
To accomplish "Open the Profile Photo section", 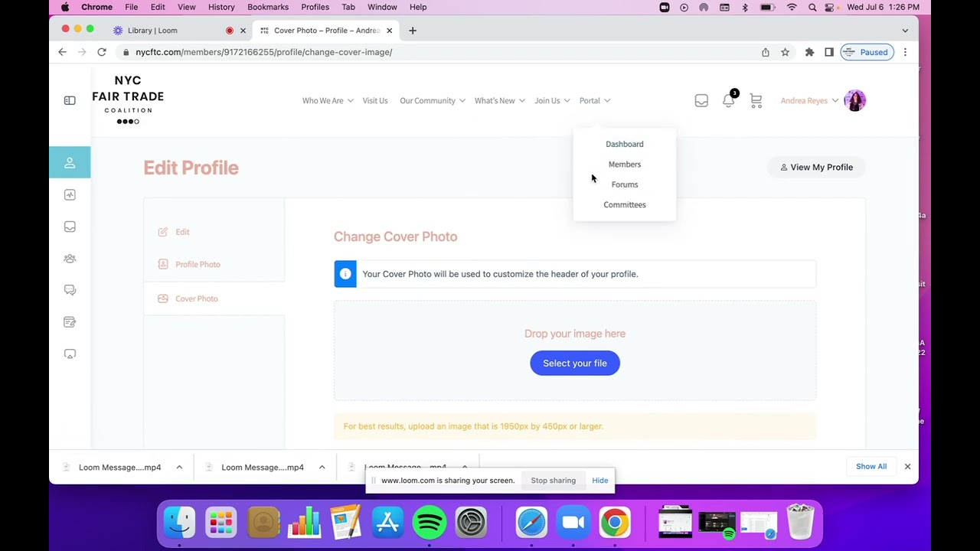I will click(198, 264).
